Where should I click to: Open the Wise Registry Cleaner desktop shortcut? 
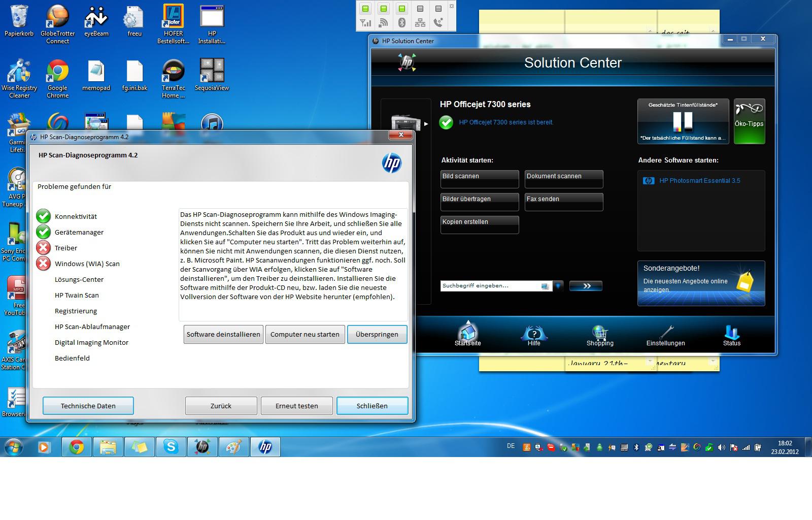19,79
